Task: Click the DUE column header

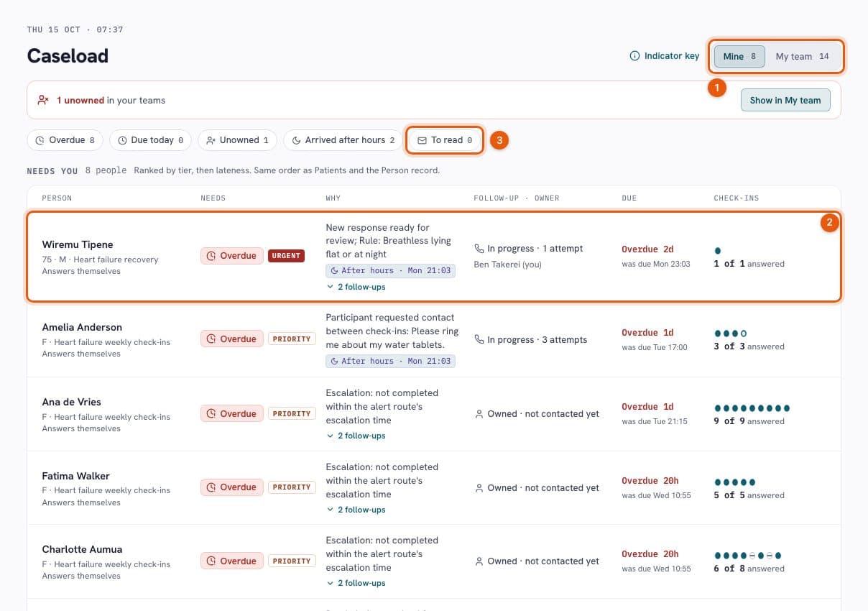Action: tap(629, 198)
